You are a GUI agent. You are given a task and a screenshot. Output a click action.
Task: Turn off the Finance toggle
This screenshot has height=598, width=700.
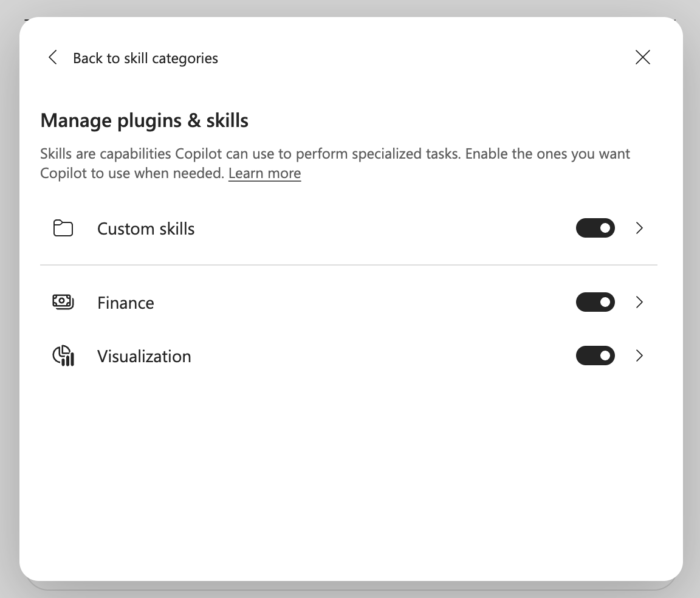pos(595,303)
